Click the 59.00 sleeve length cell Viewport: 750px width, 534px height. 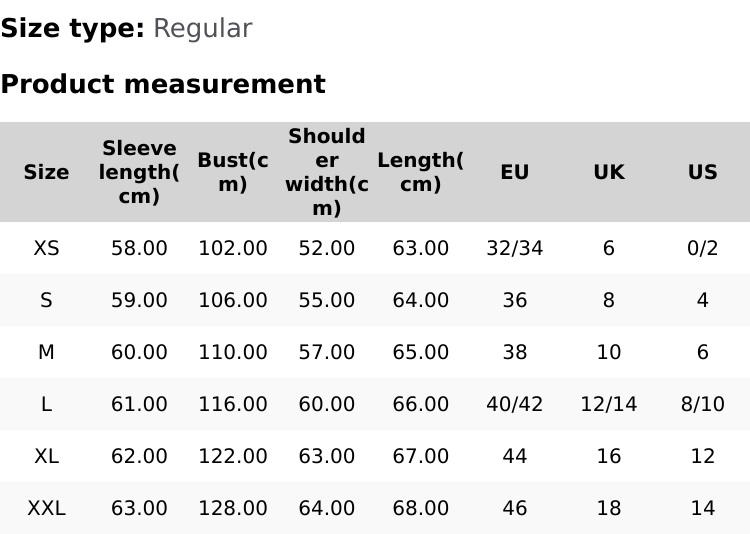pyautogui.click(x=139, y=300)
